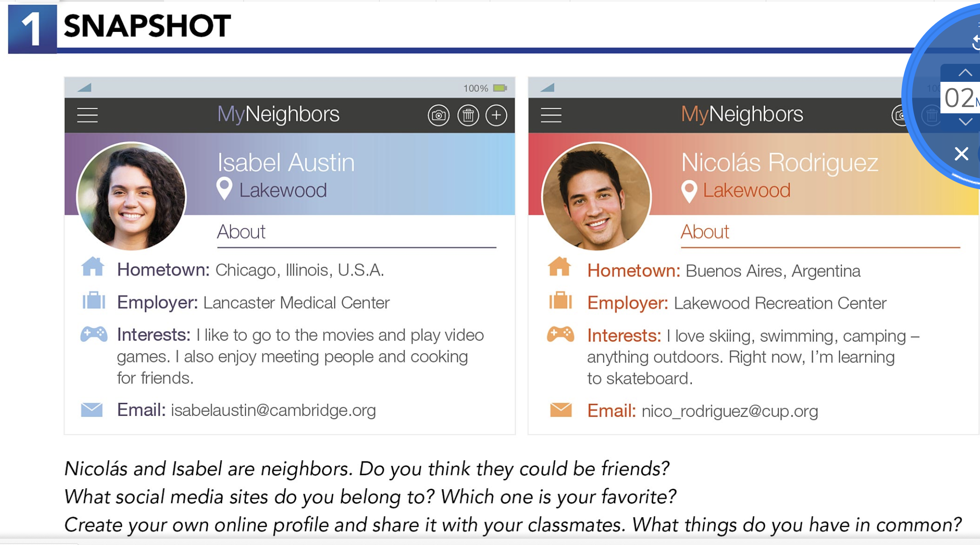
Task: Click plus icon in Isabel's MyNeighbors bar
Action: pos(496,116)
